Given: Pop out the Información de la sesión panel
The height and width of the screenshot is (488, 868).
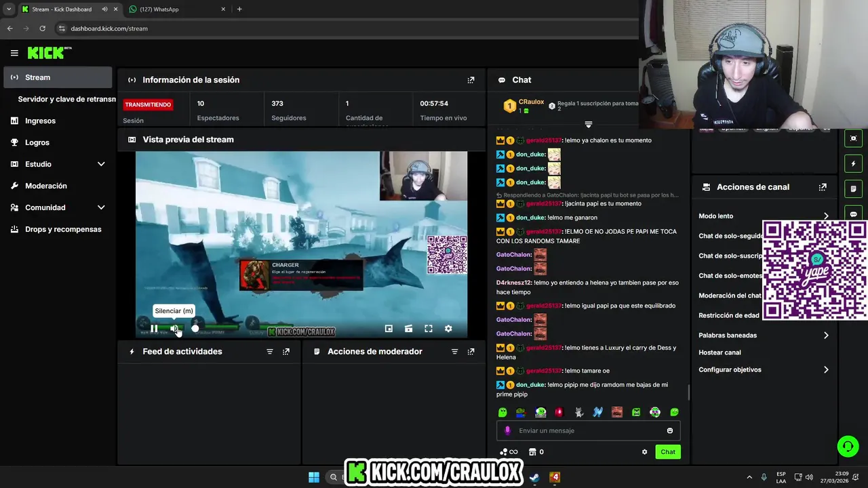Looking at the screenshot, I should tap(471, 80).
